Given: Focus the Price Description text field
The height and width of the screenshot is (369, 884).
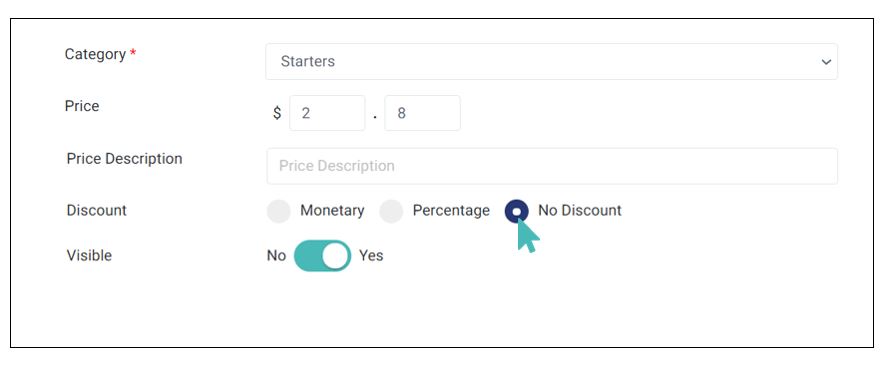Looking at the screenshot, I should [x=552, y=166].
